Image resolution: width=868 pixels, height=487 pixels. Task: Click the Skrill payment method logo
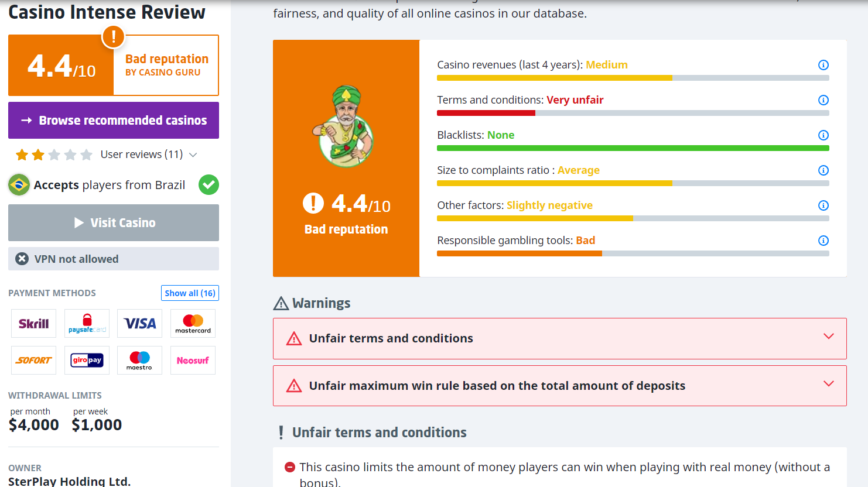click(x=33, y=324)
